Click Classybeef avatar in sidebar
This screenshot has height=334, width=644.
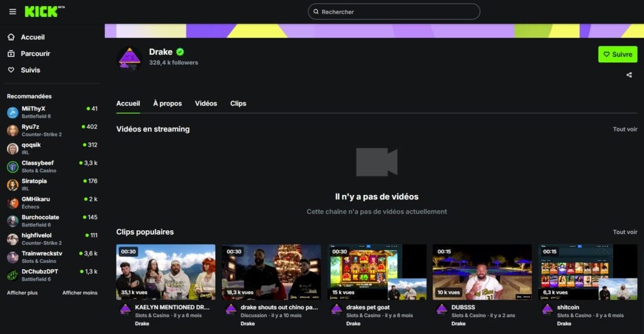(13, 167)
